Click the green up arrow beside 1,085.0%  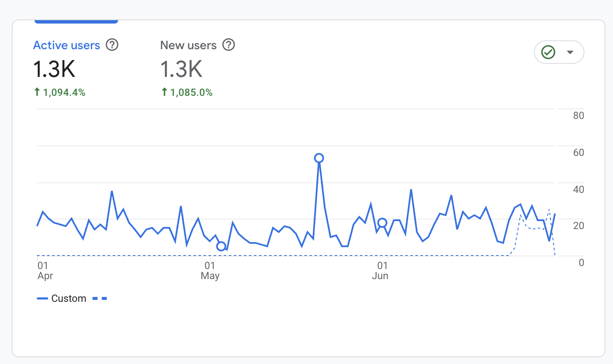[x=164, y=92]
